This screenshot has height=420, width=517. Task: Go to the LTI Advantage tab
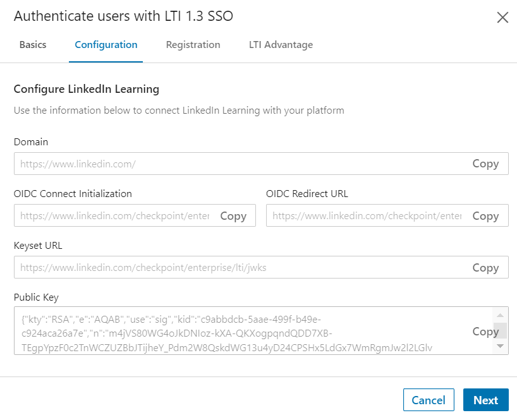coord(281,45)
